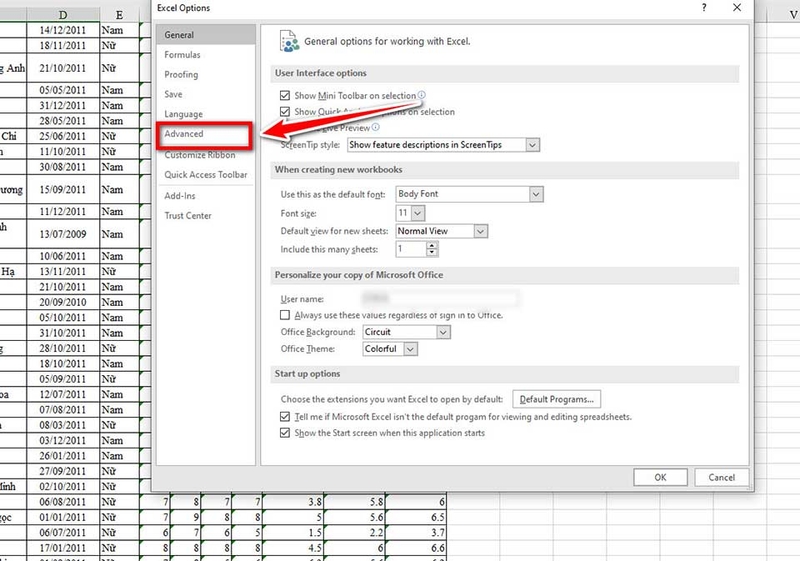Open the Advanced options category
The width and height of the screenshot is (800, 561).
click(184, 134)
